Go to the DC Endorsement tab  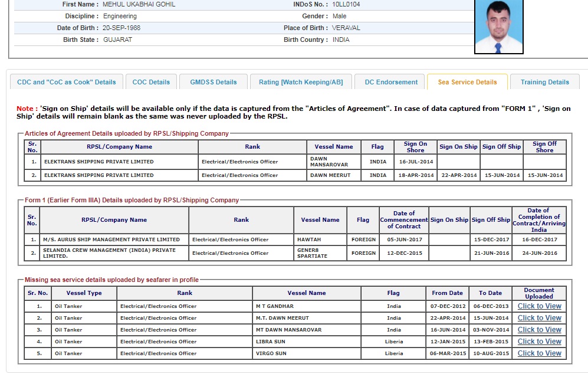tap(391, 82)
